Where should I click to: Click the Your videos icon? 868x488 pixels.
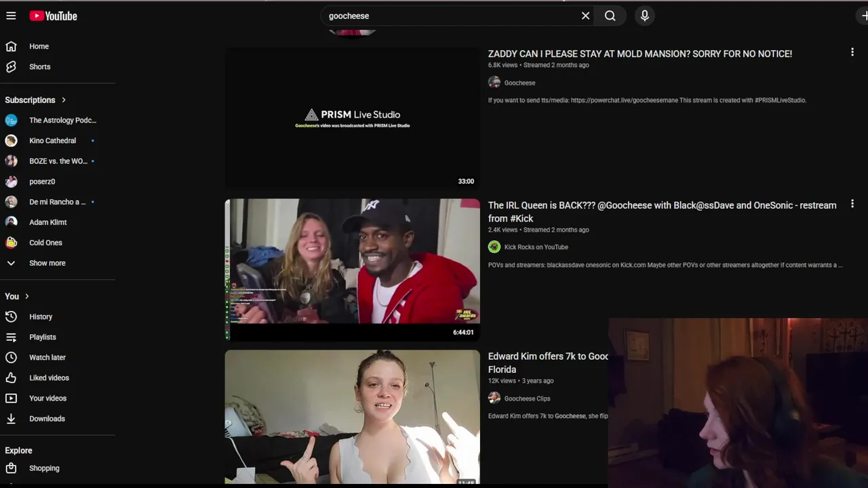tap(11, 398)
